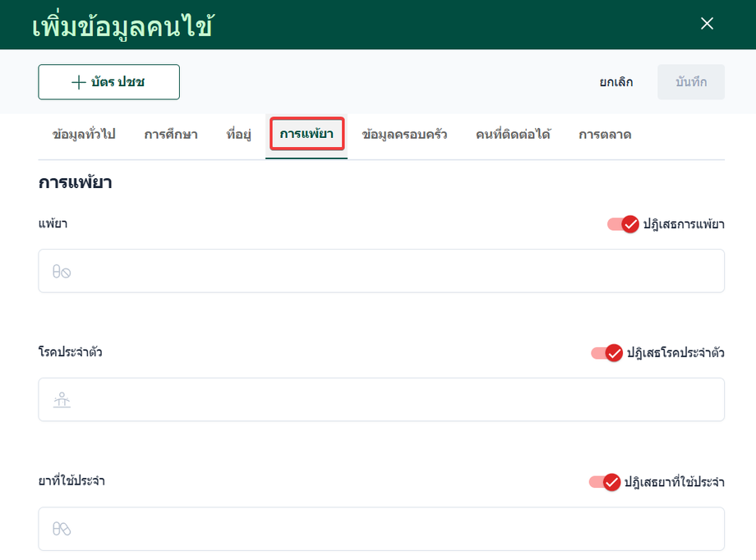Click the บันทึก save button
This screenshot has height=560, width=756.
[x=691, y=82]
